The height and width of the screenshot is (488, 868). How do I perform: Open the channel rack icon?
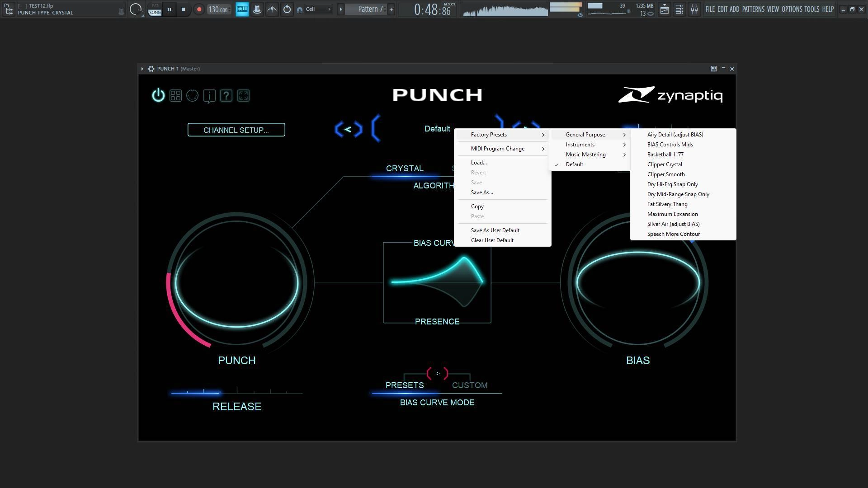click(x=679, y=9)
